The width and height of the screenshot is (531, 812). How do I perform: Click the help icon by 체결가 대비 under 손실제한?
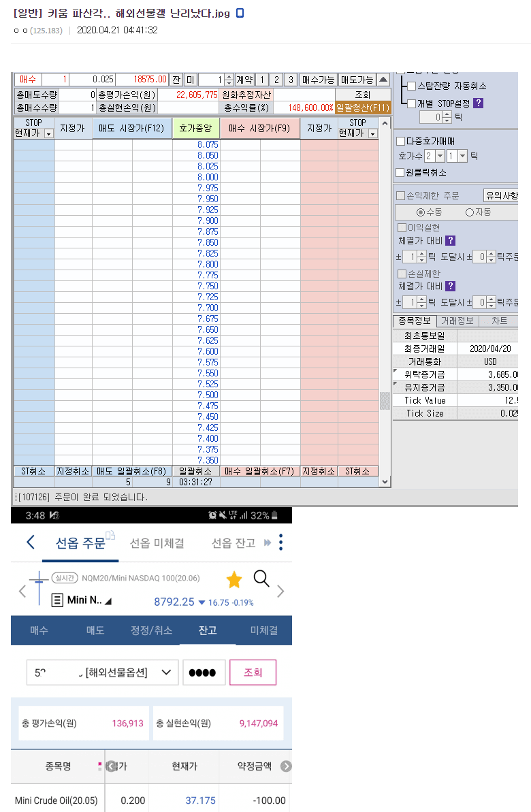(451, 286)
